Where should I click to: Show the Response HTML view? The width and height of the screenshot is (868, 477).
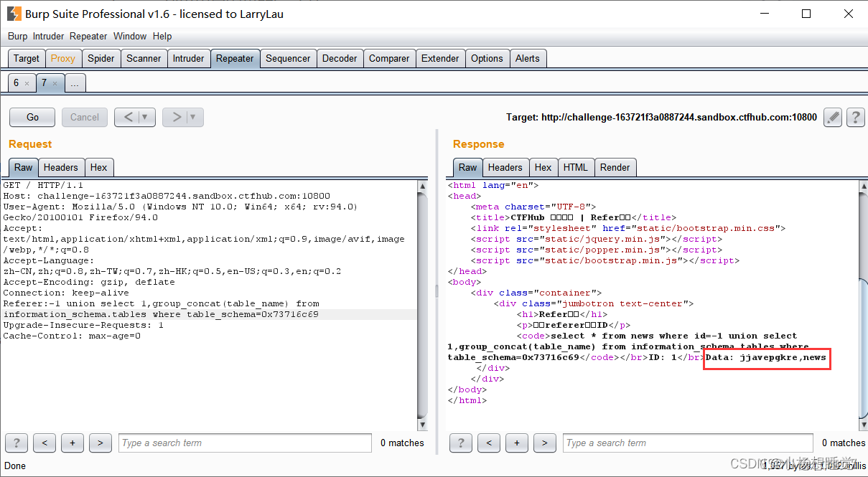click(x=576, y=167)
